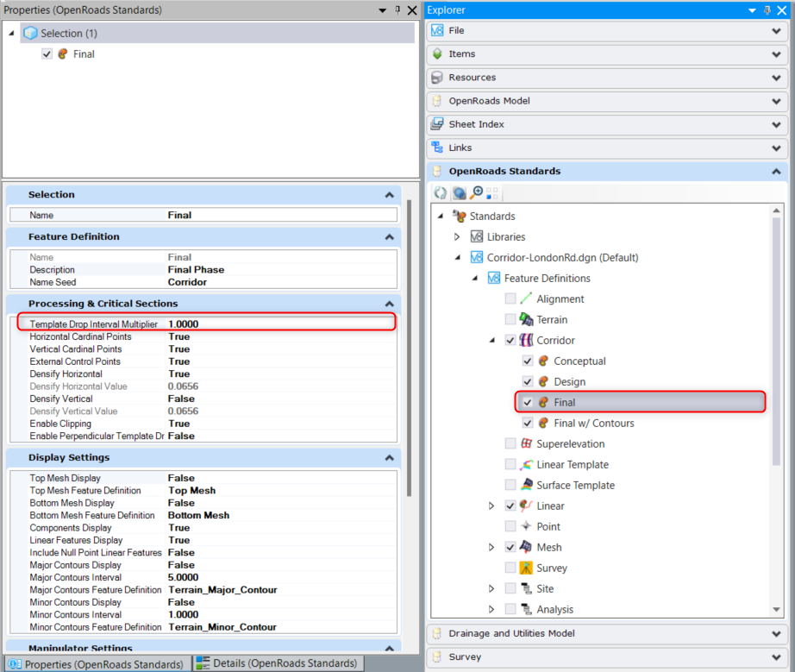Click the zoom magnifier icon in Standards toolbar
Viewport: 795px width, 672px height.
tap(476, 193)
